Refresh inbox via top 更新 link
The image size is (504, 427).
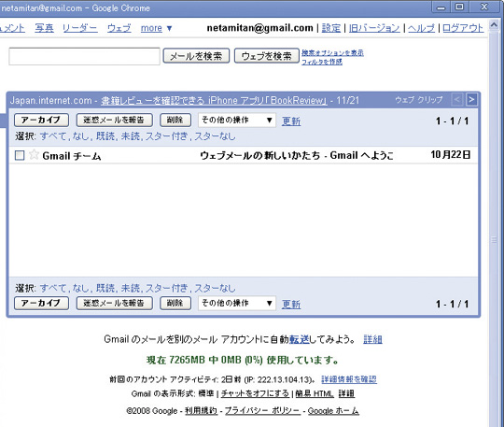click(x=291, y=121)
